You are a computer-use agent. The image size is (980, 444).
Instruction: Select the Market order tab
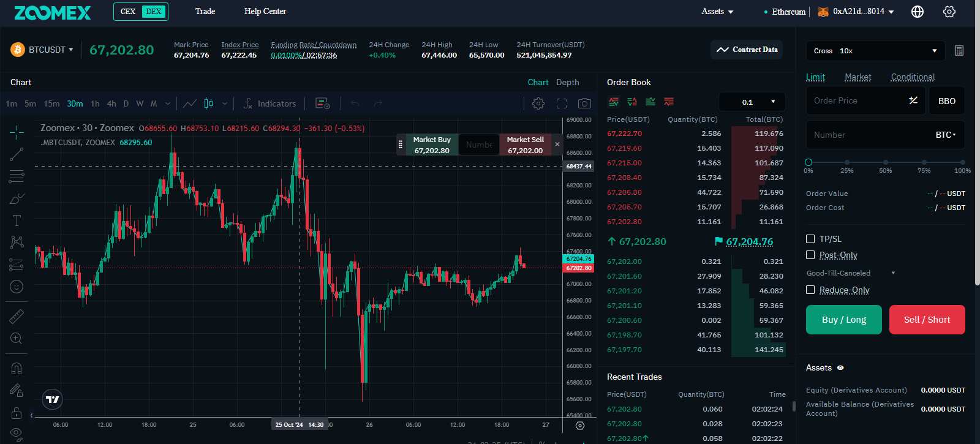(x=858, y=77)
